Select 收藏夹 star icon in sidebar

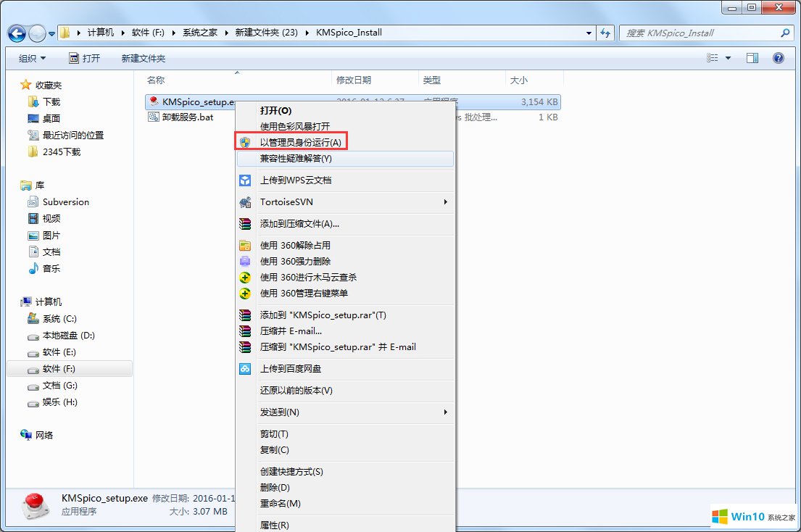click(25, 85)
